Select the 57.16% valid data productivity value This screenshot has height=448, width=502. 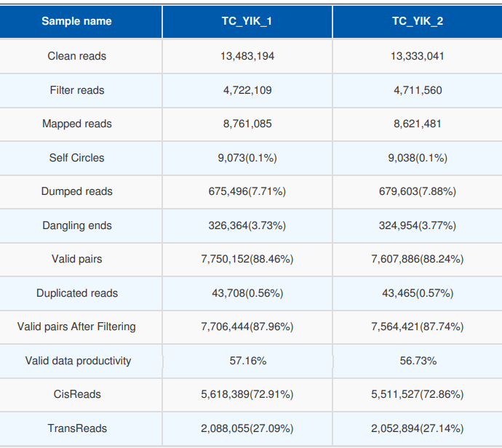247,361
